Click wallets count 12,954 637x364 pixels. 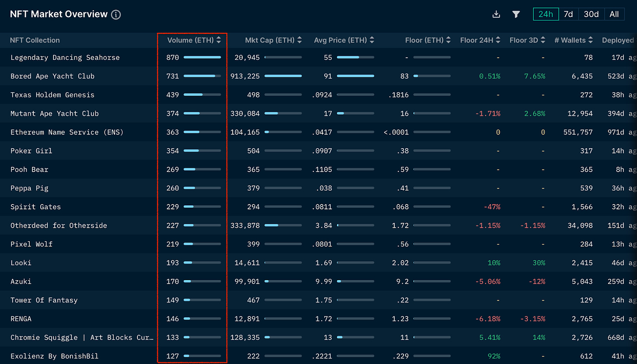coord(580,114)
